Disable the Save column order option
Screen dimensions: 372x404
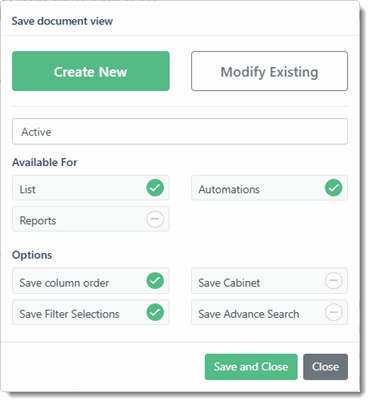[91, 281]
